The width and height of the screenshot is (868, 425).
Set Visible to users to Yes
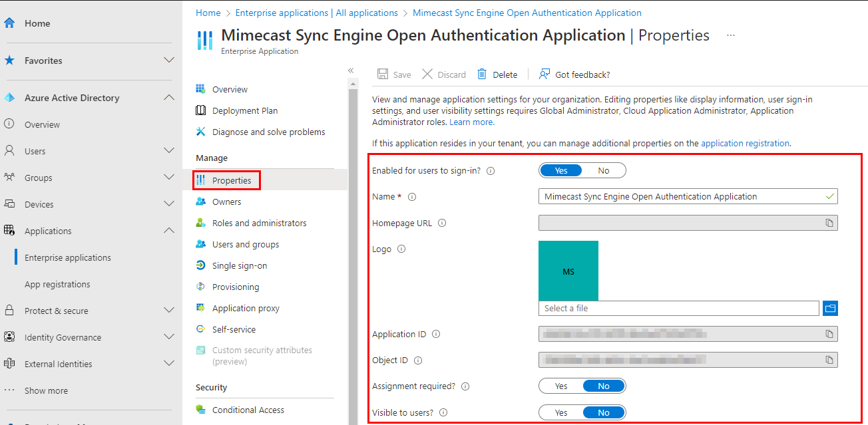tap(561, 412)
